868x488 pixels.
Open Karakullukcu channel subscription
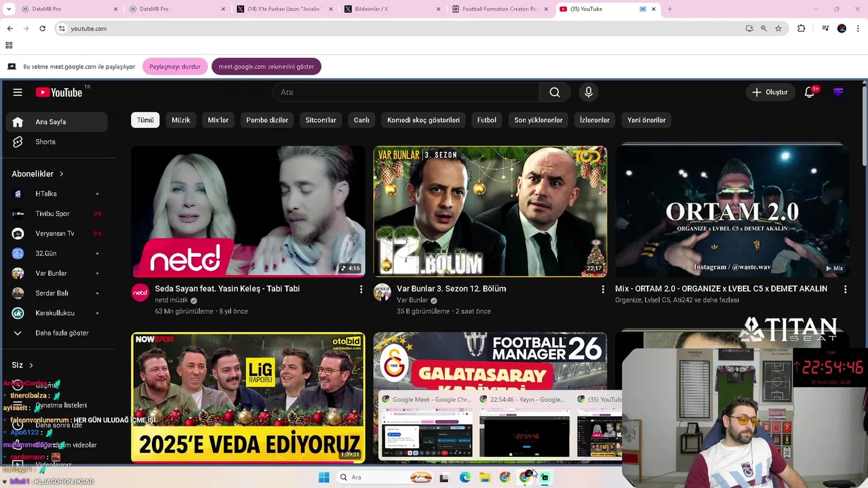(57, 313)
